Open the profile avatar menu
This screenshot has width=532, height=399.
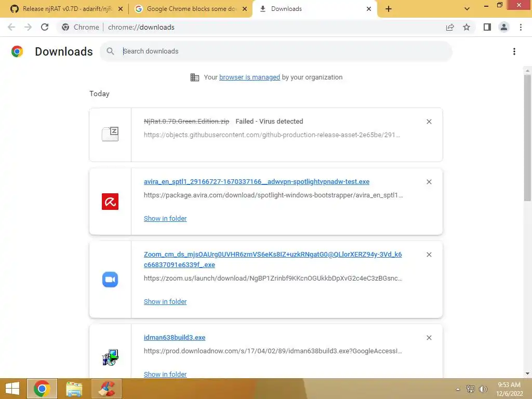(x=504, y=27)
